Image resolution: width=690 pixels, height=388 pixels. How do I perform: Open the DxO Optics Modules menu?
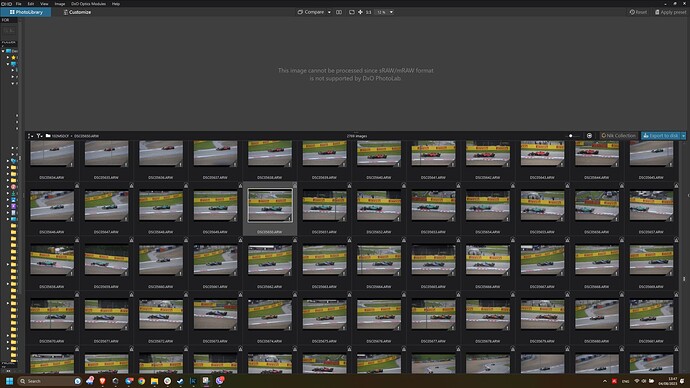88,4
